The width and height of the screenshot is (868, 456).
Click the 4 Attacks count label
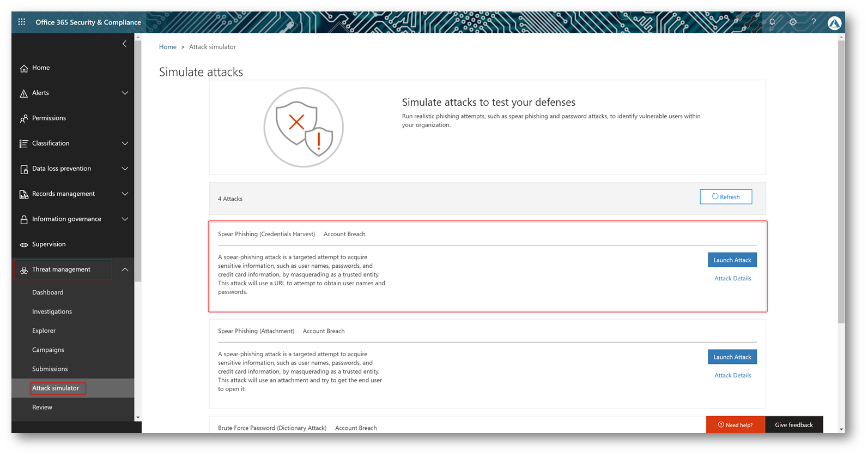pos(230,199)
